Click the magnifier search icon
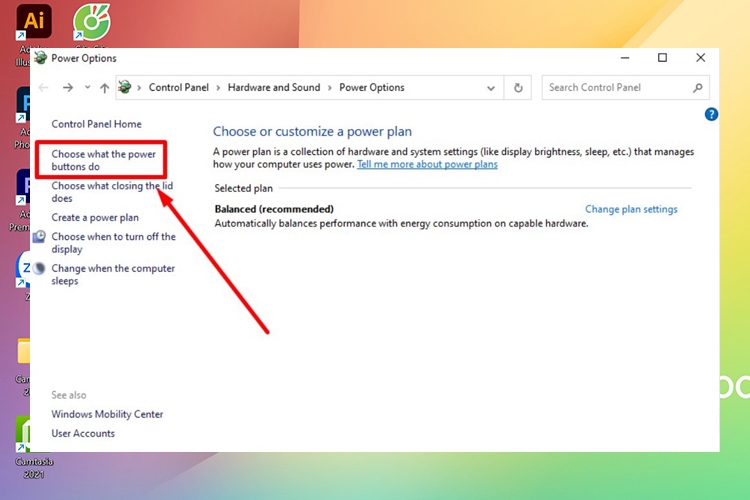The height and width of the screenshot is (500, 750). (x=698, y=88)
